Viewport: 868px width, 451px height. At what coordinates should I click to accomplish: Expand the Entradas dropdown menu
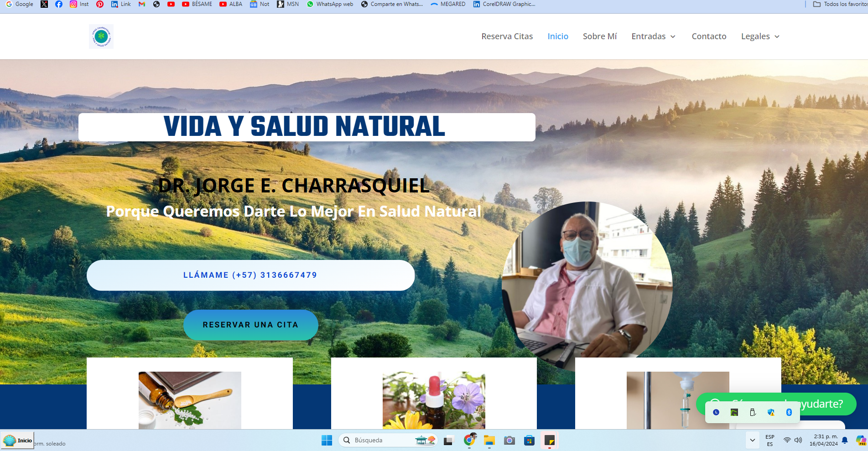coord(653,36)
